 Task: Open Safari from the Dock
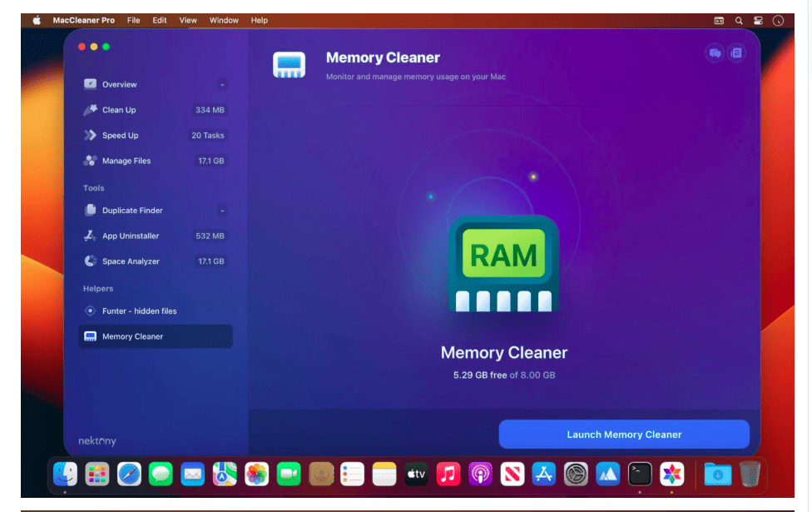pyautogui.click(x=129, y=474)
